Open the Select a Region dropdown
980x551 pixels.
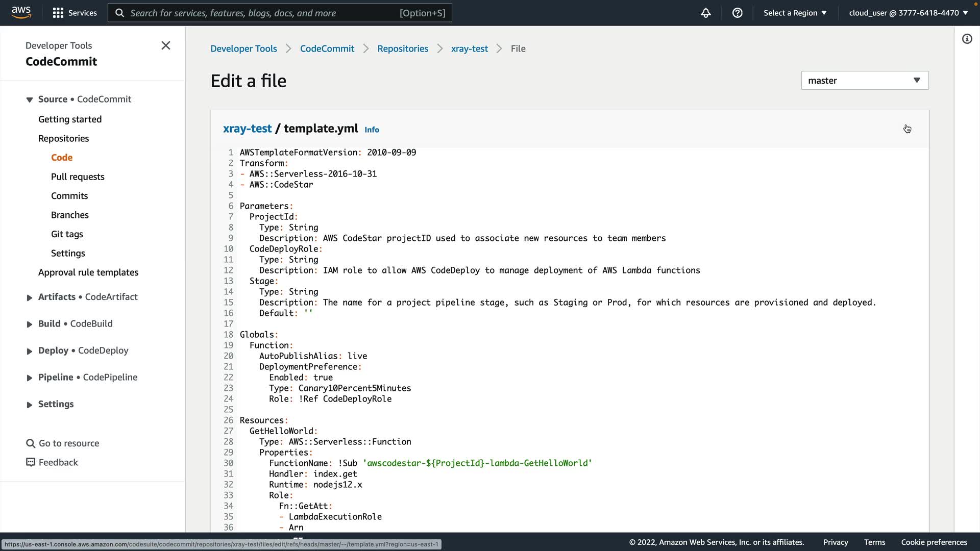pyautogui.click(x=795, y=13)
